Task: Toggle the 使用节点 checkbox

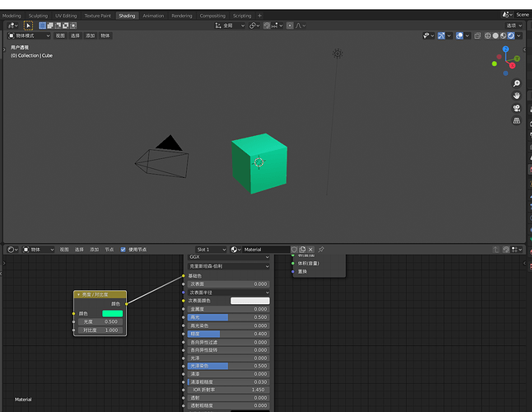Action: click(x=124, y=249)
